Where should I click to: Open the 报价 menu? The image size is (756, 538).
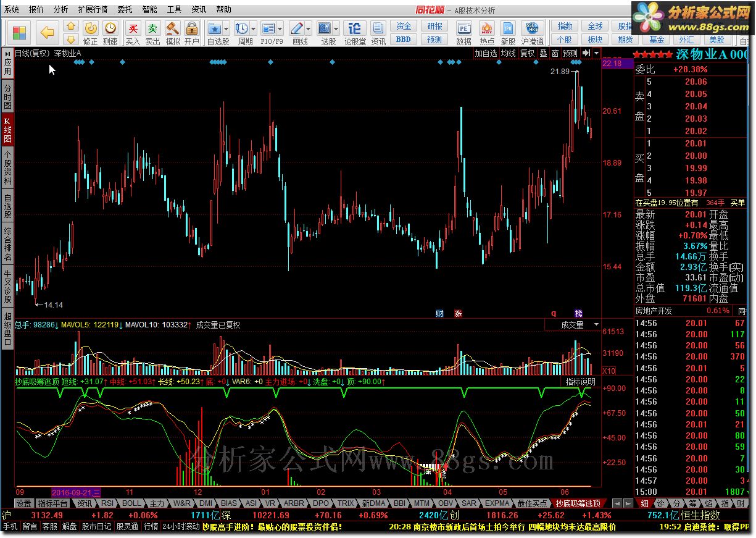(x=36, y=9)
